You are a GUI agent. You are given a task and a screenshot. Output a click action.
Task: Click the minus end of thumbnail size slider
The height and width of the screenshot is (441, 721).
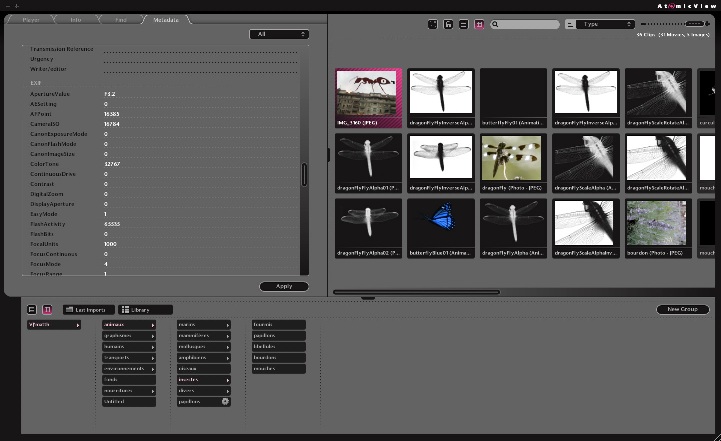click(643, 23)
